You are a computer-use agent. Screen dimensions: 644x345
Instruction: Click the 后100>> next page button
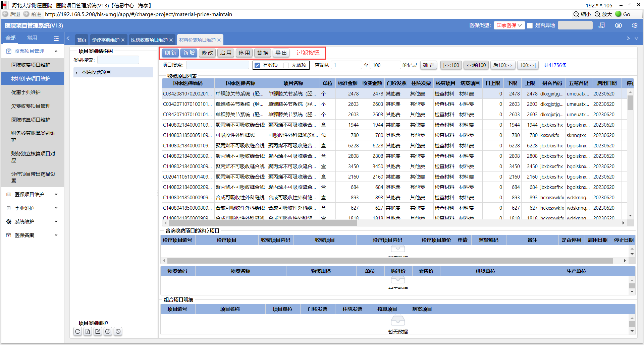[502, 65]
